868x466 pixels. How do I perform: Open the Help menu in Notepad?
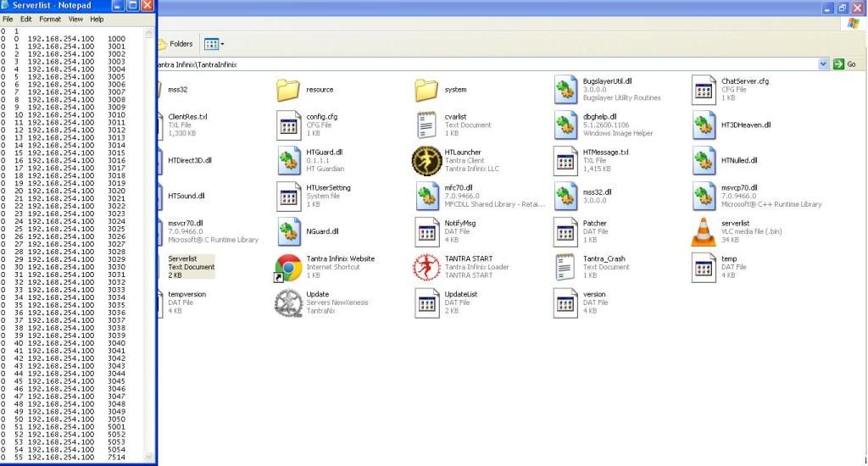point(97,19)
